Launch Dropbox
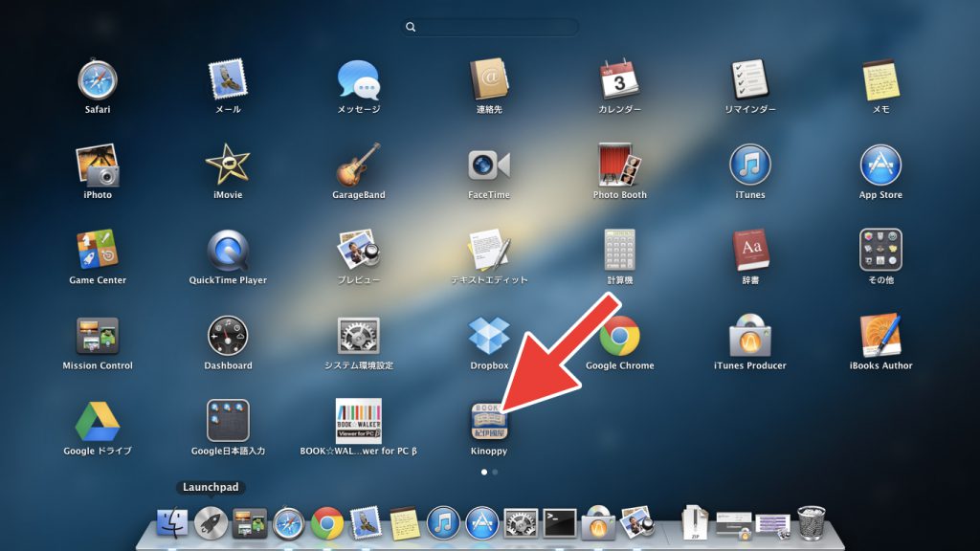This screenshot has width=980, height=551. click(489, 336)
